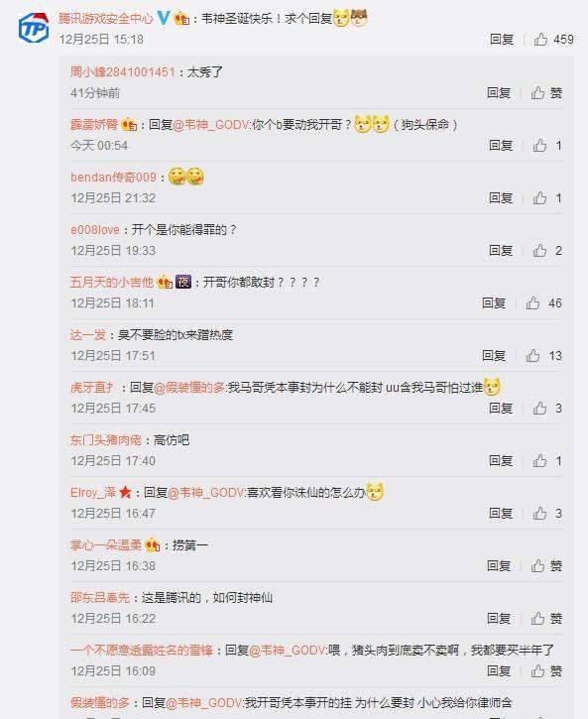This screenshot has height=719, width=588.
Task: Click @韦神_GODV mention in Elroy_泽's reply
Action: tap(206, 493)
